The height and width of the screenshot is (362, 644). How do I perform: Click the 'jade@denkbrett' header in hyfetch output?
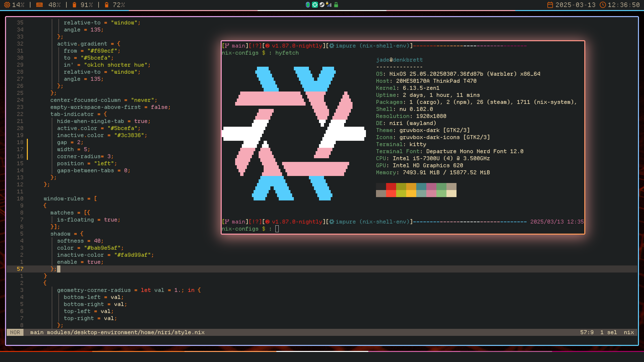coord(399,60)
